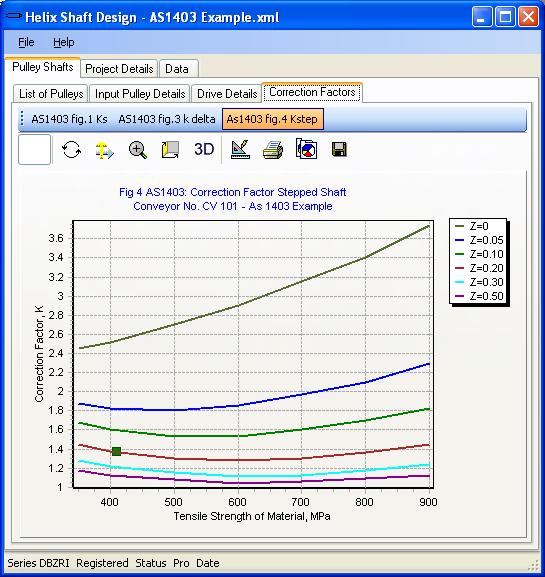Print the chart with printer icon
The image size is (545, 577).
(x=273, y=150)
